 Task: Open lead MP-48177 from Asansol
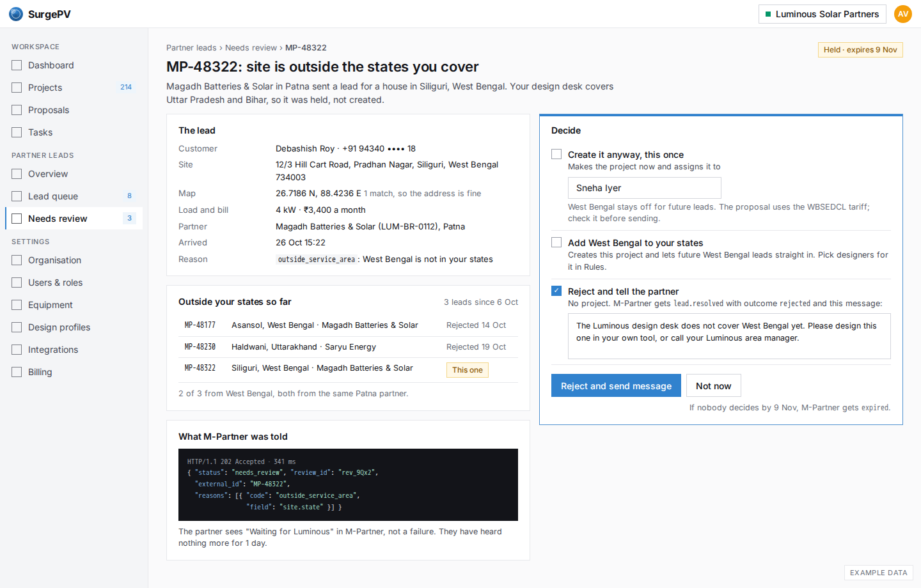pyautogui.click(x=348, y=325)
